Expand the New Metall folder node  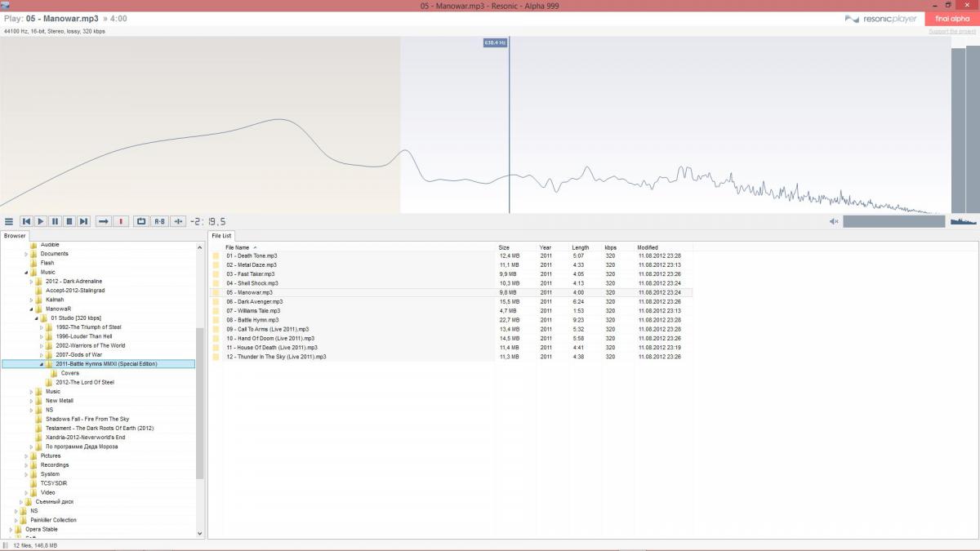click(31, 401)
